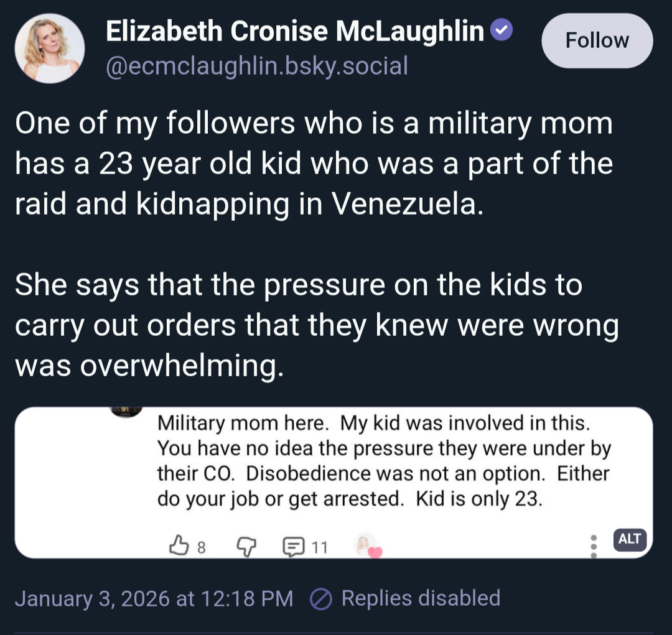Click the reply count 11
The width and height of the screenshot is (672, 635).
319,547
